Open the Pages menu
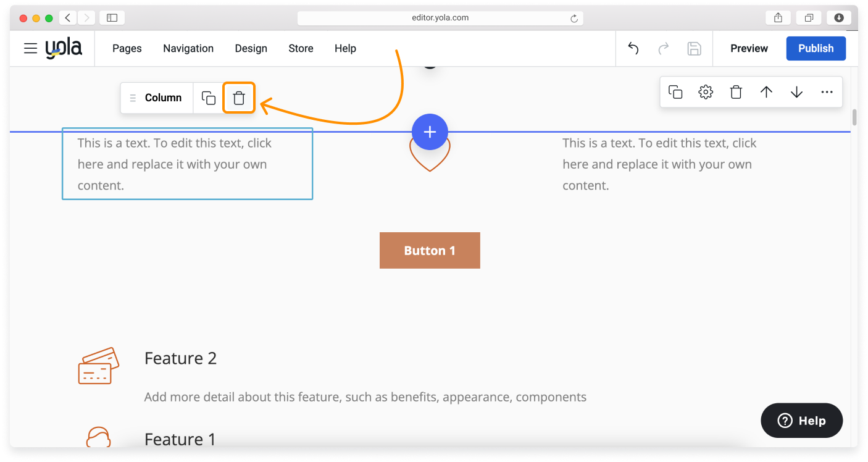The width and height of the screenshot is (868, 462). [127, 48]
